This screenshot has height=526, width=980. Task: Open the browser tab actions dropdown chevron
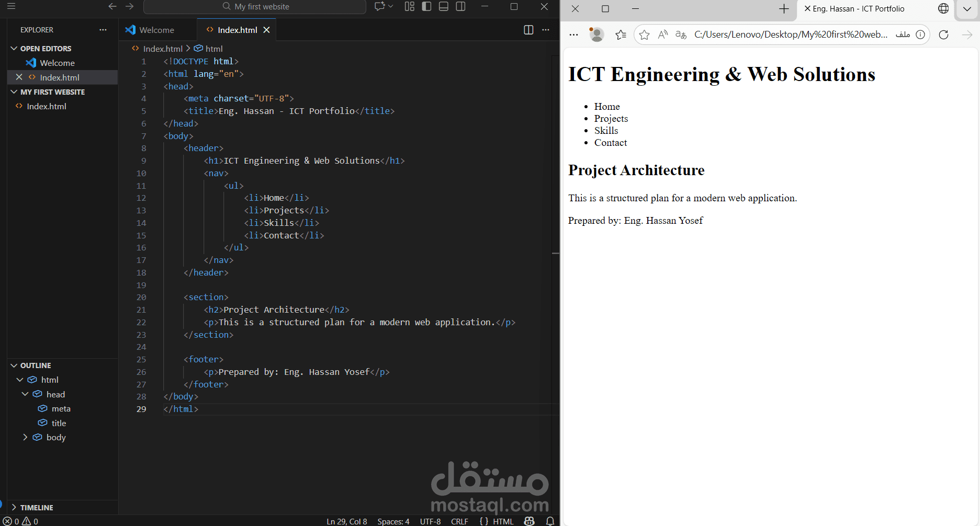966,9
